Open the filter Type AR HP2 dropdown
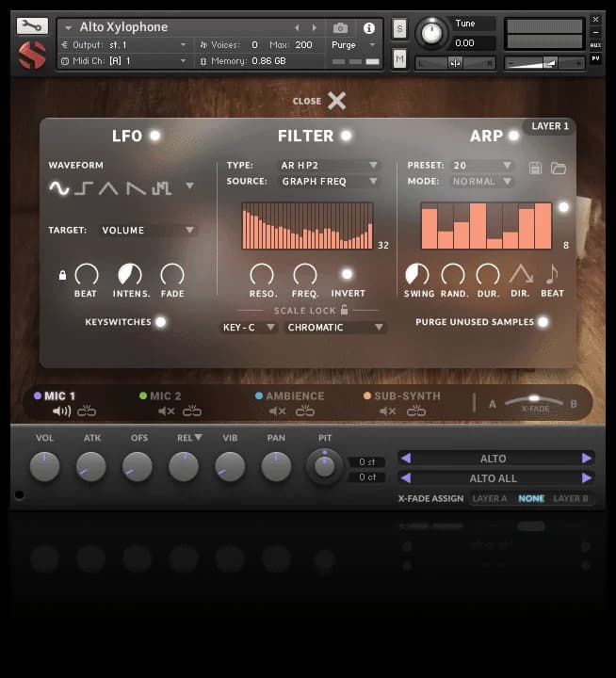The height and width of the screenshot is (678, 616). tap(329, 165)
